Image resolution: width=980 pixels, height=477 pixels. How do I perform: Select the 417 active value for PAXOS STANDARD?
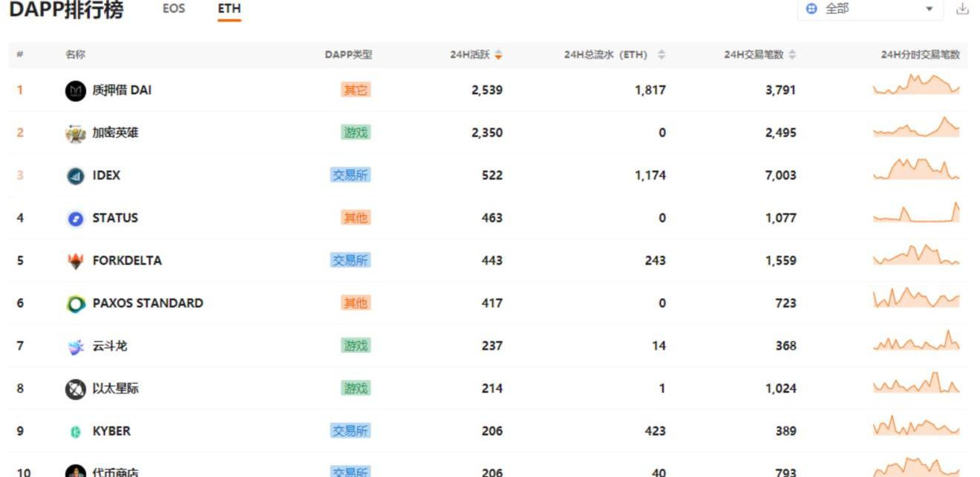click(492, 303)
